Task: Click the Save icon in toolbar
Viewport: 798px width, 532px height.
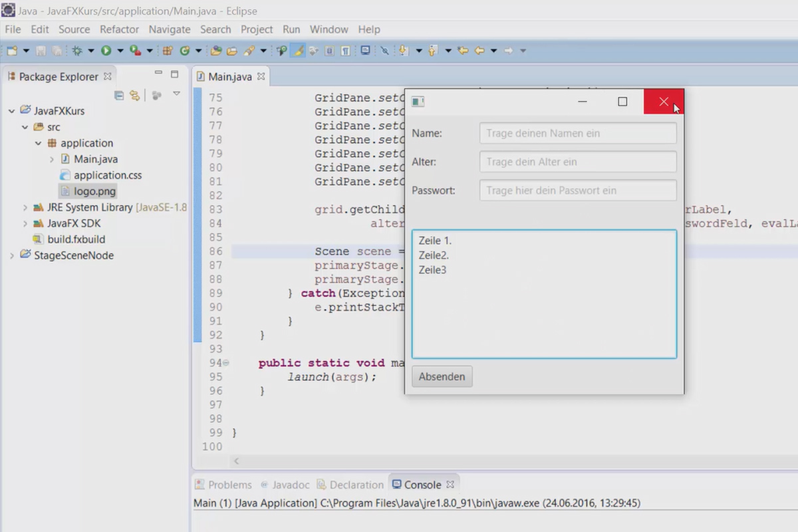Action: point(41,51)
